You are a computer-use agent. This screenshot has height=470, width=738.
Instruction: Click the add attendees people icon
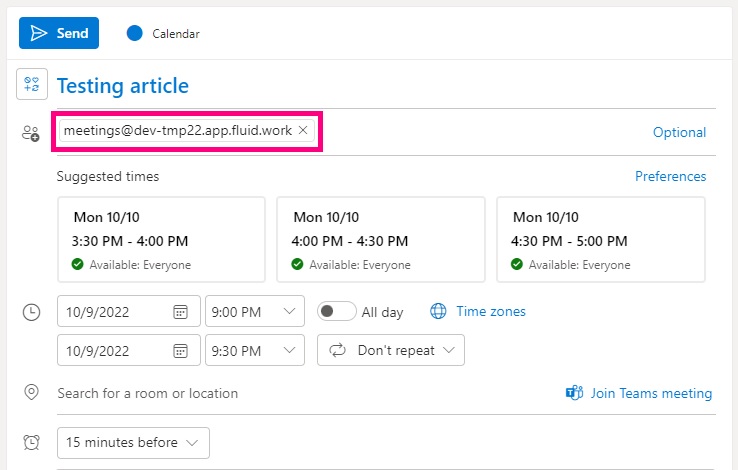(x=31, y=133)
